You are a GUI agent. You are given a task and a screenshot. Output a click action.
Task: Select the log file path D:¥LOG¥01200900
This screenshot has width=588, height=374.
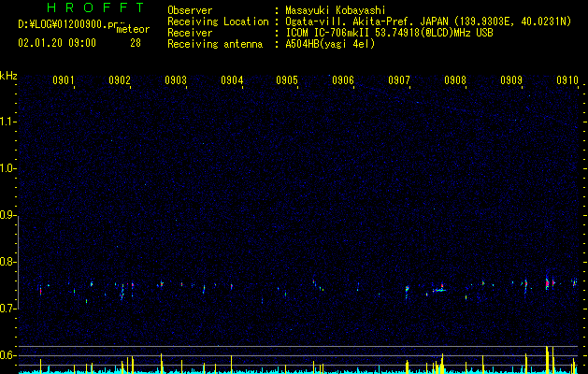click(63, 24)
